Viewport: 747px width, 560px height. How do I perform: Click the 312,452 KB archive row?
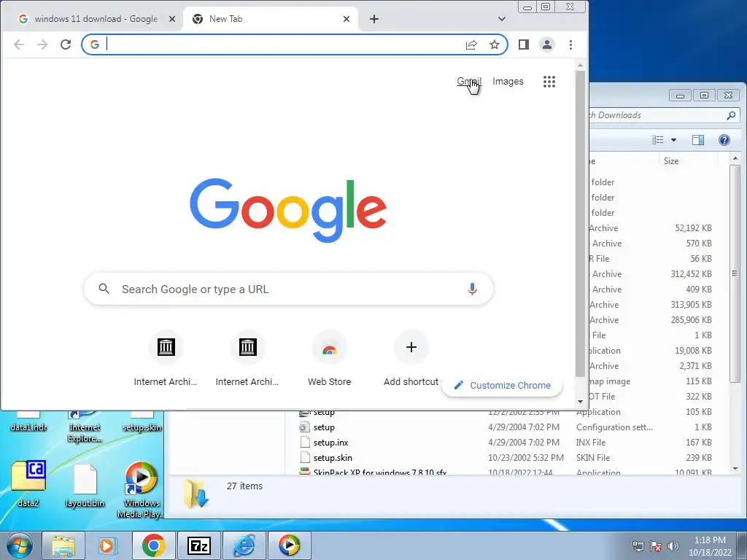(x=651, y=274)
